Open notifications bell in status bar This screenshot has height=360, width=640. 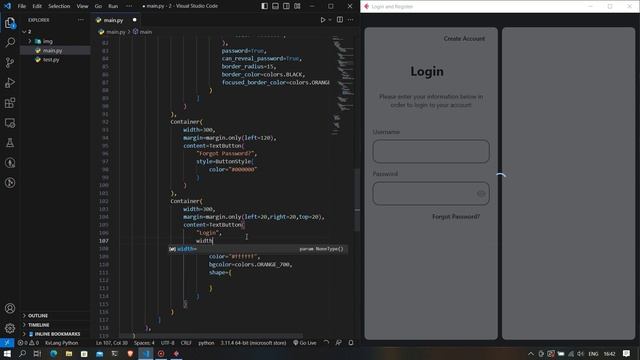tap(351, 343)
